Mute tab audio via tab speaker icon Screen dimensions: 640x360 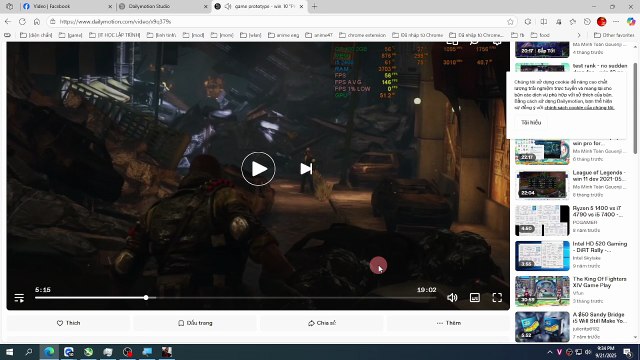228,7
